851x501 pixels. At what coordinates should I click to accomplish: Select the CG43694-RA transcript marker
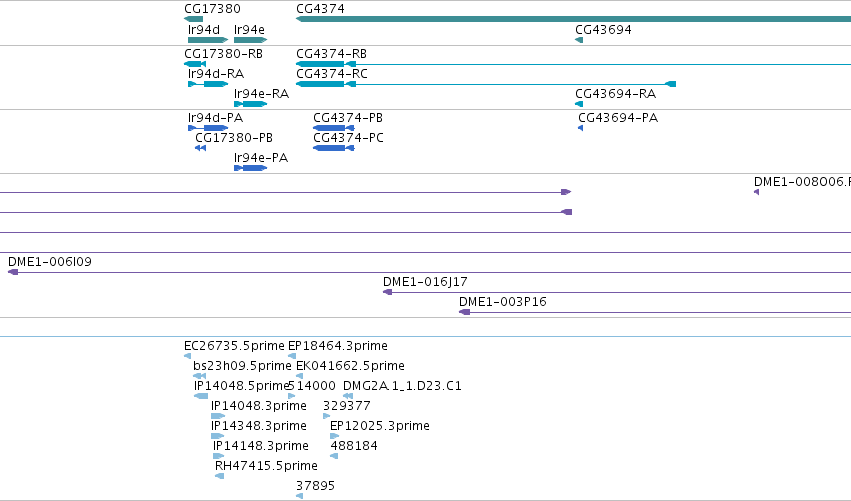[x=579, y=104]
